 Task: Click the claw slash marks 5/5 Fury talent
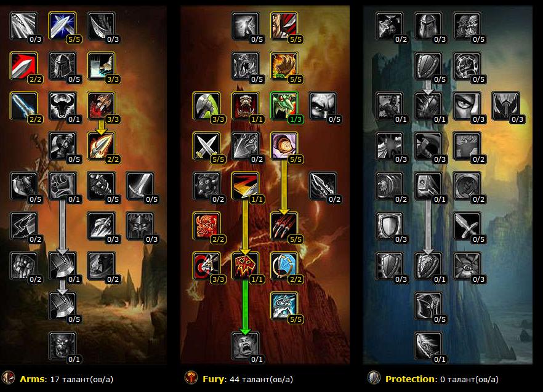pos(284,226)
